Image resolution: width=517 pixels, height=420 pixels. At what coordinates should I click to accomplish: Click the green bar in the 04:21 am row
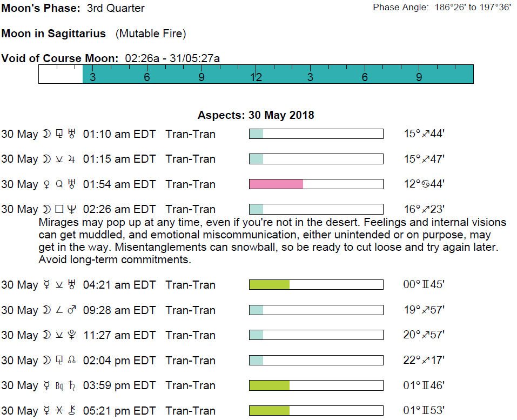269,285
